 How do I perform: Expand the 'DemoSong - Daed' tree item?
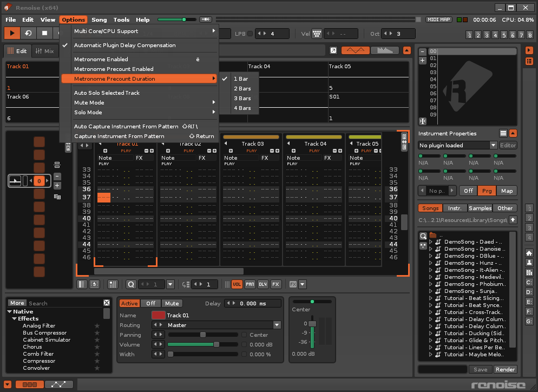pyautogui.click(x=431, y=242)
